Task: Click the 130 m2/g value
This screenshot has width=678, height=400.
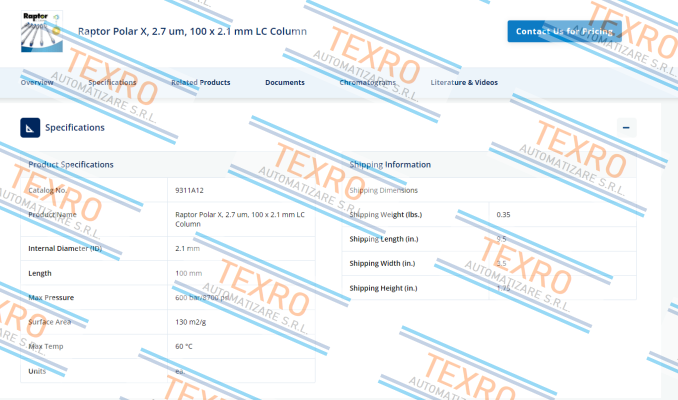Action: 191,322
